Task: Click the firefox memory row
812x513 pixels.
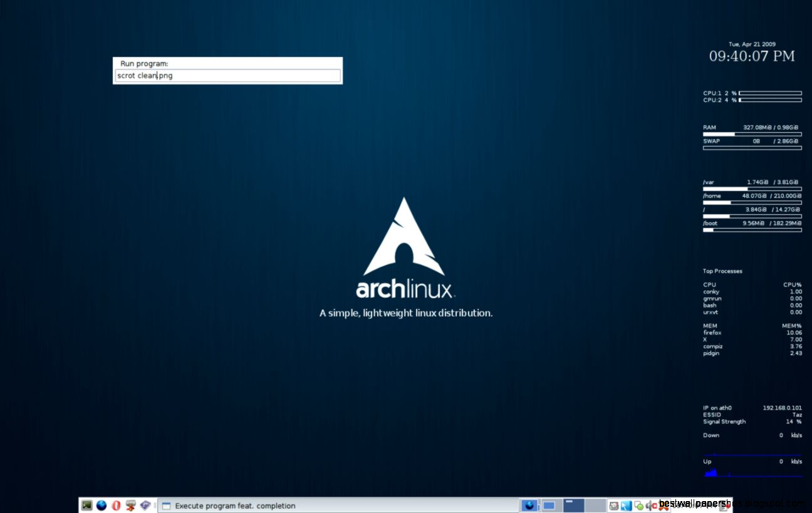Action: click(752, 333)
